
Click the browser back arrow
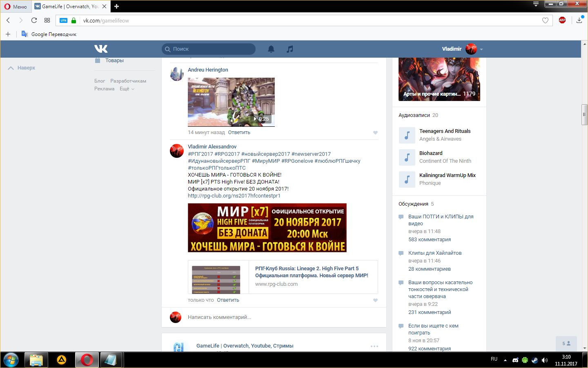[x=8, y=20]
